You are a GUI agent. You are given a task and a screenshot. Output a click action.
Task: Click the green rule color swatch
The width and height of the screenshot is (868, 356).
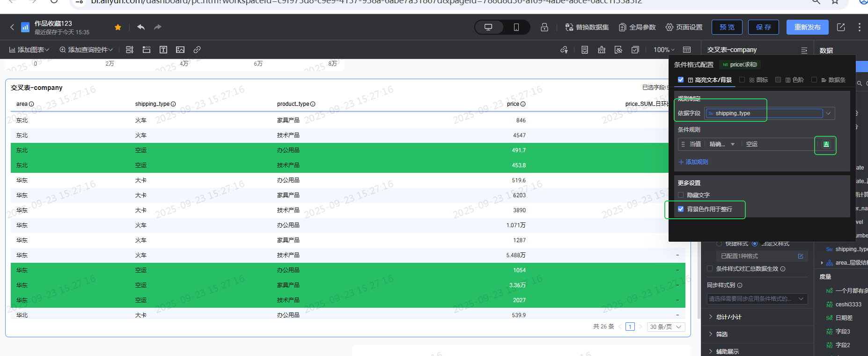click(x=826, y=144)
